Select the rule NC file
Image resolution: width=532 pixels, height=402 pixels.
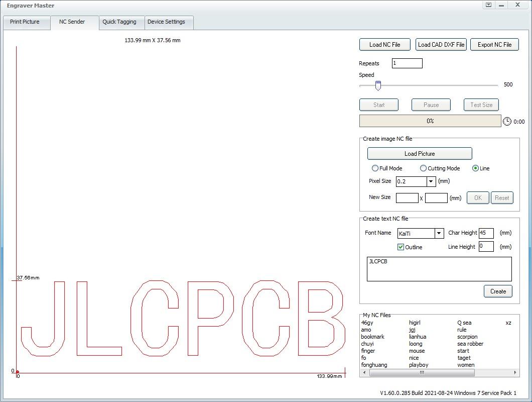[462, 330]
